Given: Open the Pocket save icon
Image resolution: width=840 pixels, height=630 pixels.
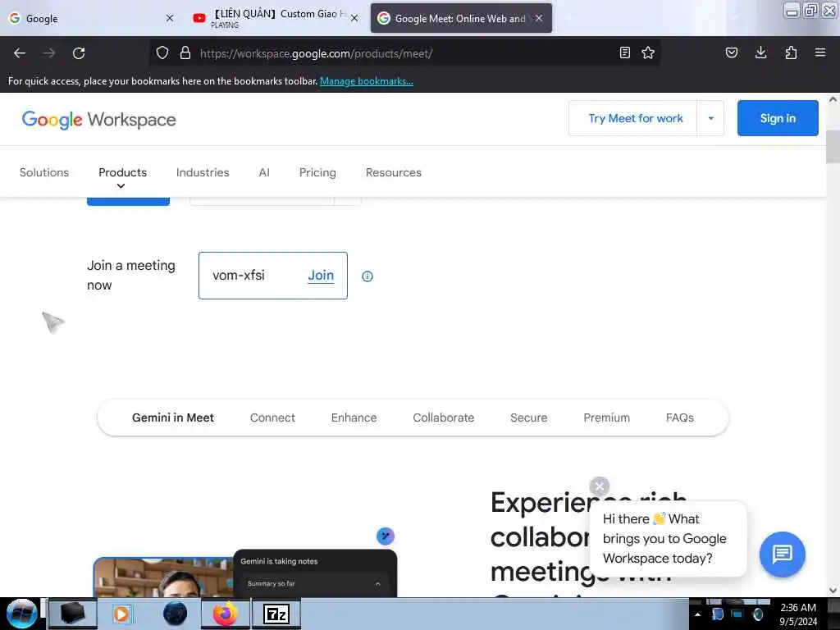Looking at the screenshot, I should point(731,52).
